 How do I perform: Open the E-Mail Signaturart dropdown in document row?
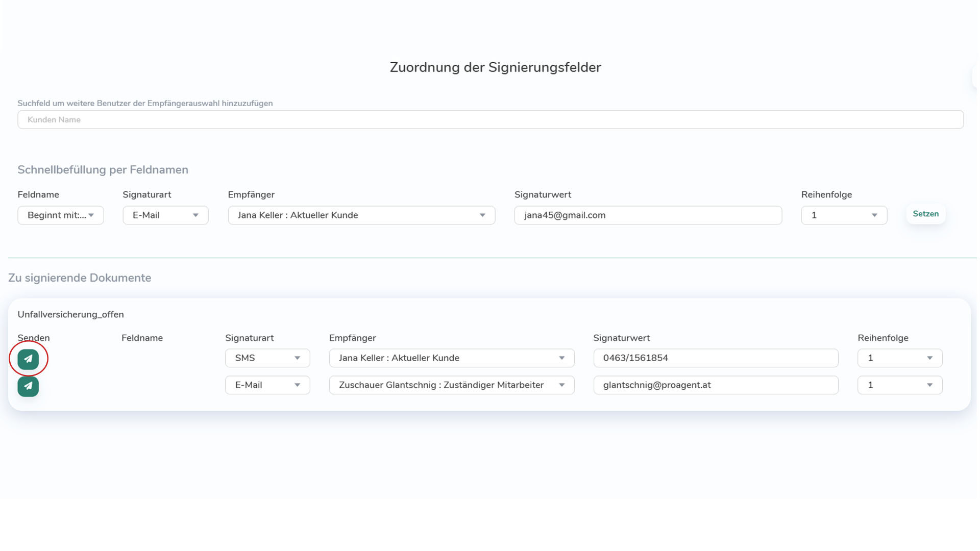[267, 385]
